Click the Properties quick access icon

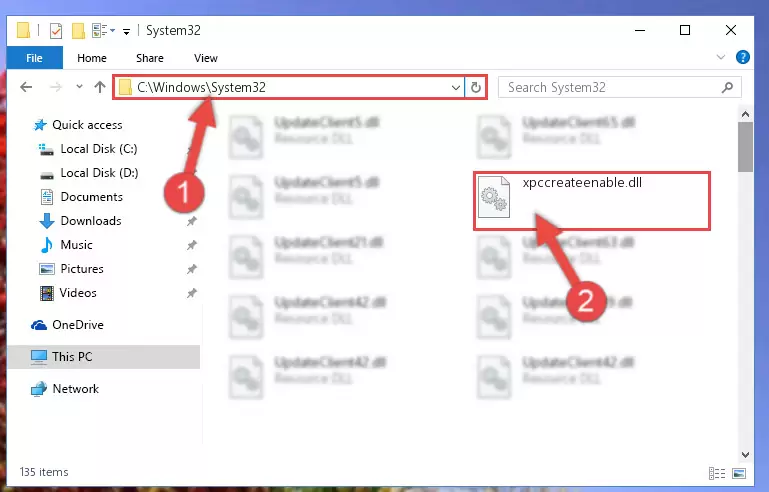56,31
